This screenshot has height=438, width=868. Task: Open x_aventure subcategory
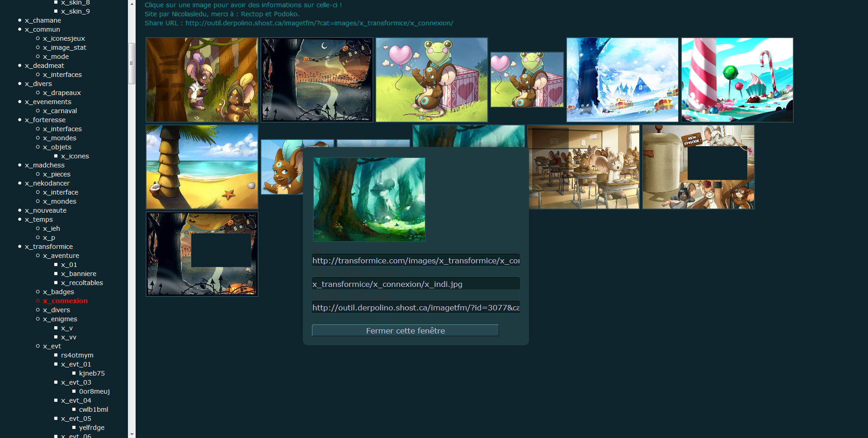point(61,256)
